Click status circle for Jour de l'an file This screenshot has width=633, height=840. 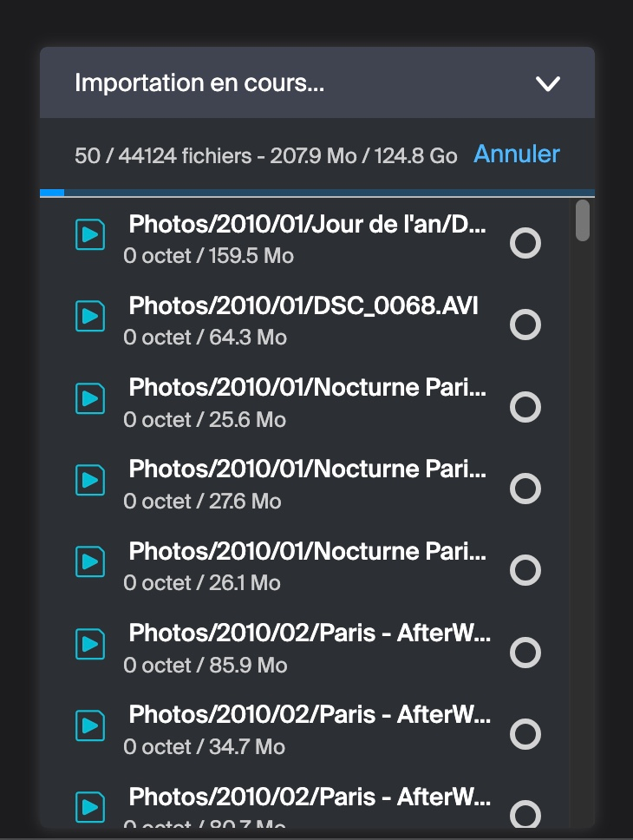coord(525,243)
